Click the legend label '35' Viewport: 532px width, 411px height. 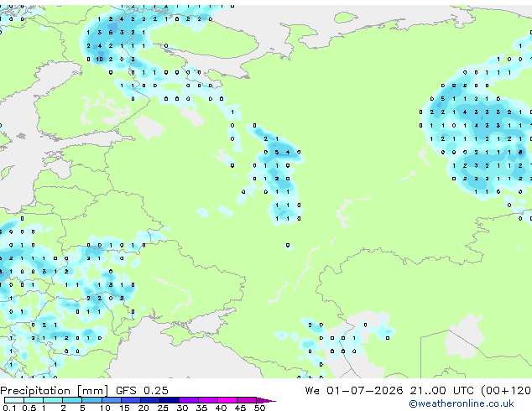click(201, 408)
